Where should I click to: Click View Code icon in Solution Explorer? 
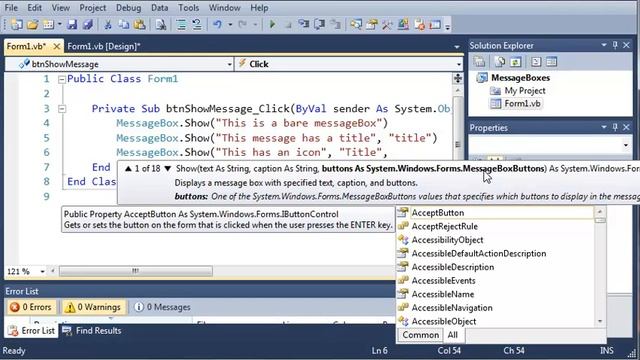coord(536,62)
